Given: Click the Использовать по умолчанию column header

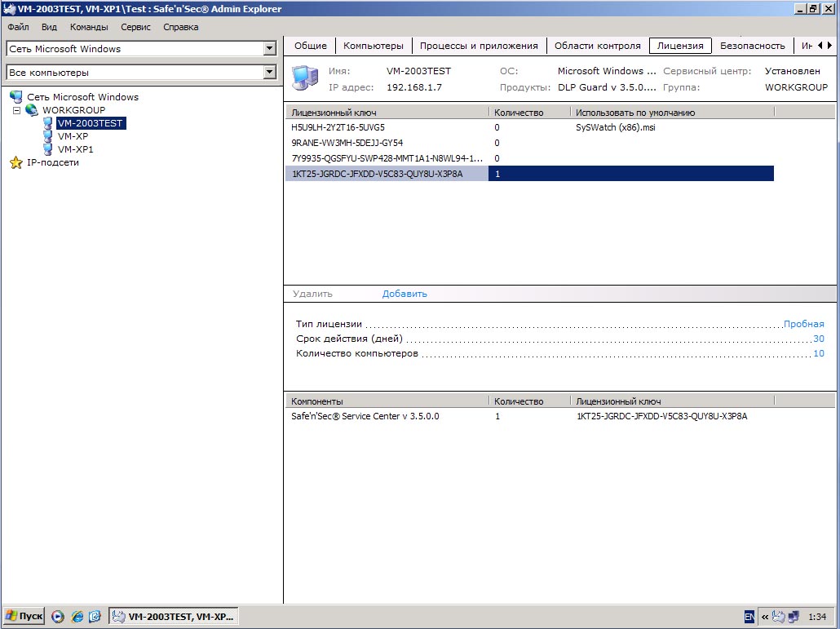Looking at the screenshot, I should [672, 113].
